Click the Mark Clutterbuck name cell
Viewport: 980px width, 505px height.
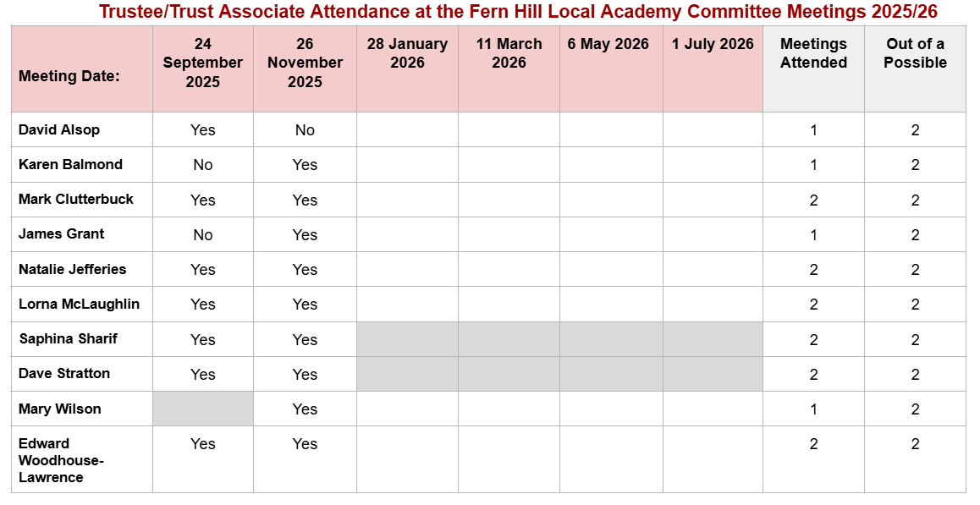coord(76,200)
